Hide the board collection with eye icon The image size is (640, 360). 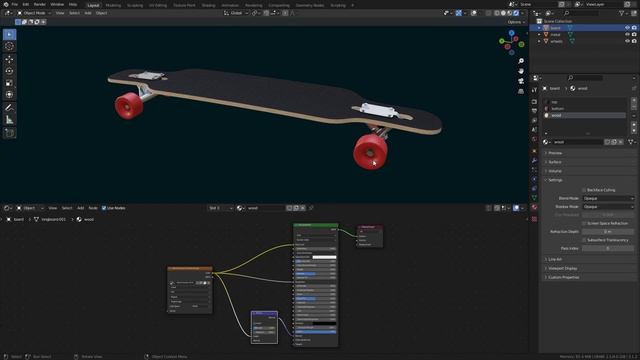(x=627, y=28)
